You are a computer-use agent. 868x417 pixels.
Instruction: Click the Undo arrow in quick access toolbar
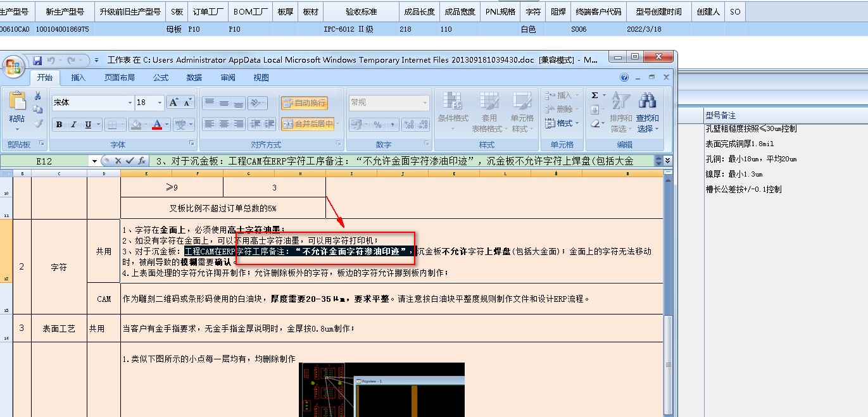(x=51, y=60)
